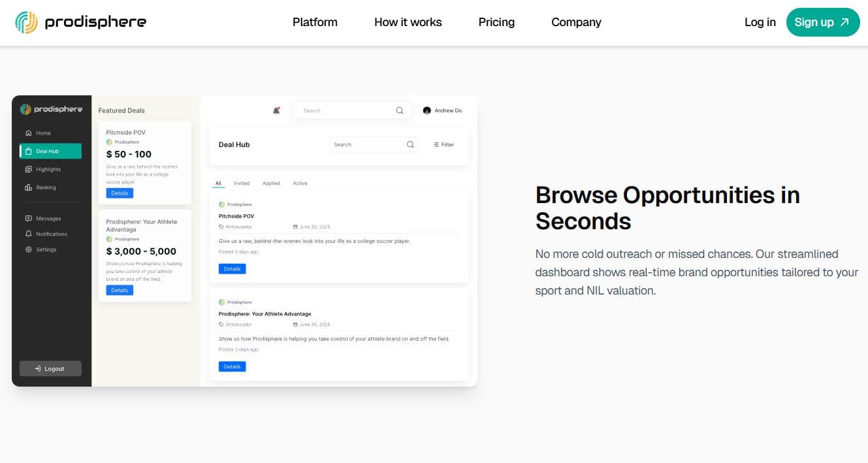This screenshot has height=463, width=868.
Task: Switch to the Invited tab
Action: click(242, 184)
